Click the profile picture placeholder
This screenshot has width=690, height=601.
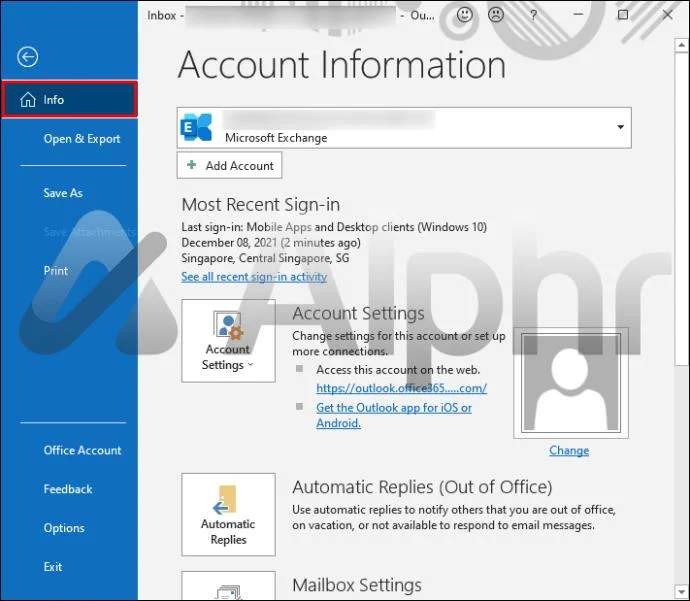[x=571, y=383]
